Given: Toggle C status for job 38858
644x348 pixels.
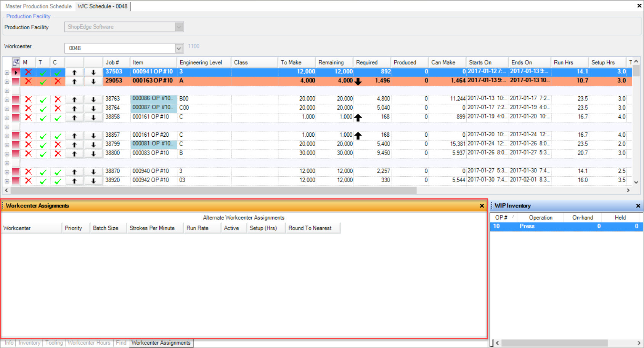Looking at the screenshot, I should [58, 118].
